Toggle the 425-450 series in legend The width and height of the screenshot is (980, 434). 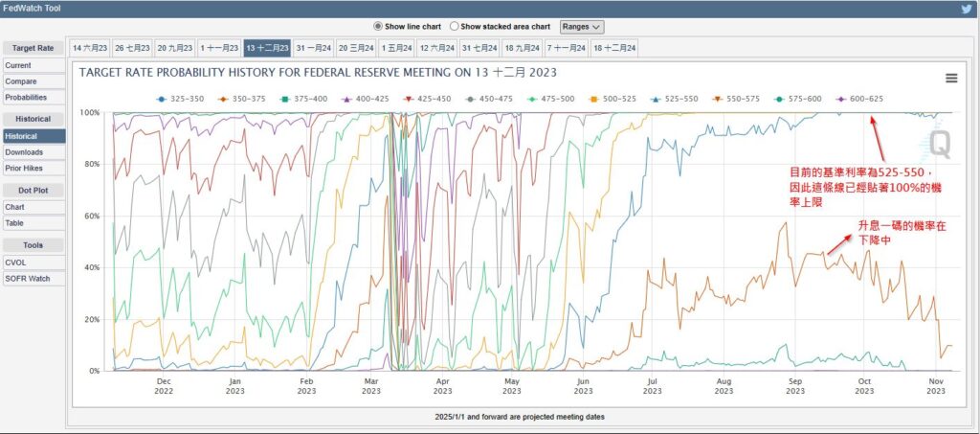click(426, 99)
